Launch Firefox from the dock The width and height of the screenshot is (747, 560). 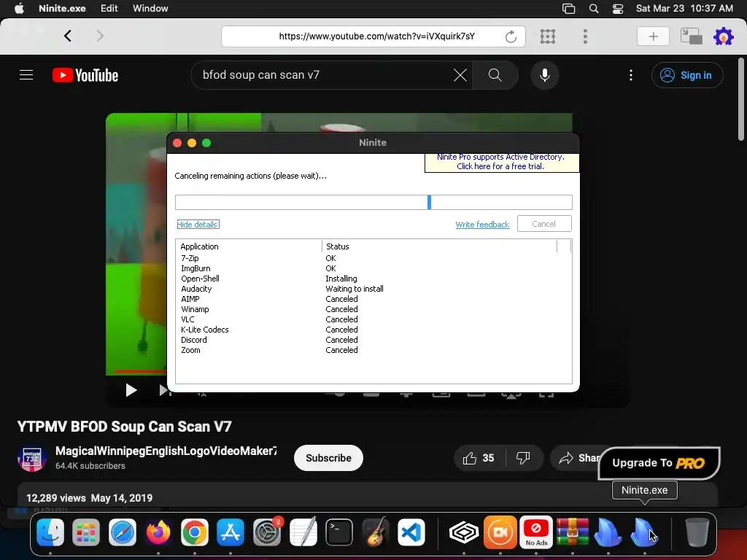[158, 532]
